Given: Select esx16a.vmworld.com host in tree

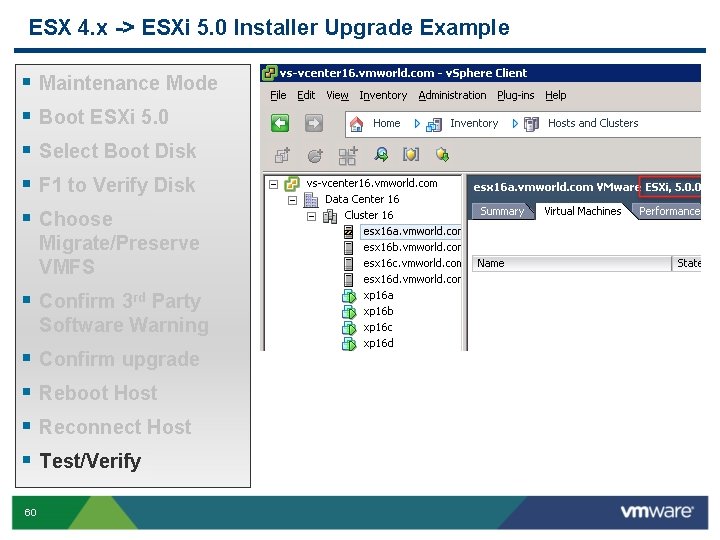Looking at the screenshot, I should [411, 231].
